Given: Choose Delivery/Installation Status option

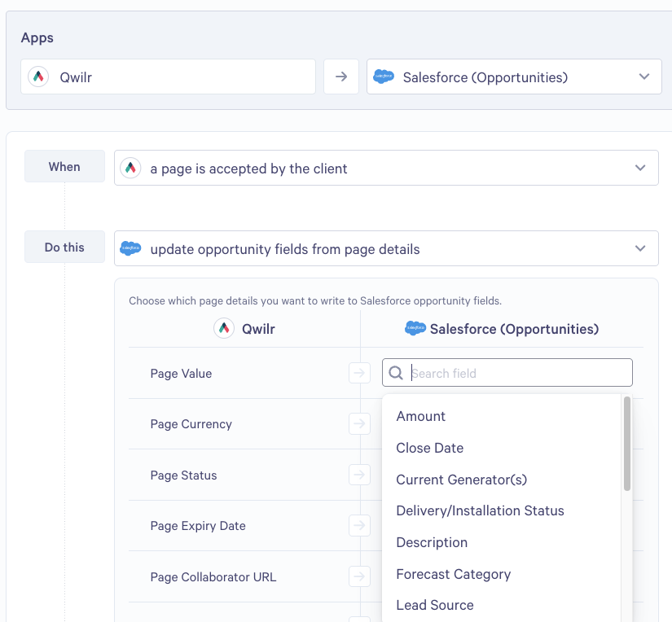Looking at the screenshot, I should 480,510.
